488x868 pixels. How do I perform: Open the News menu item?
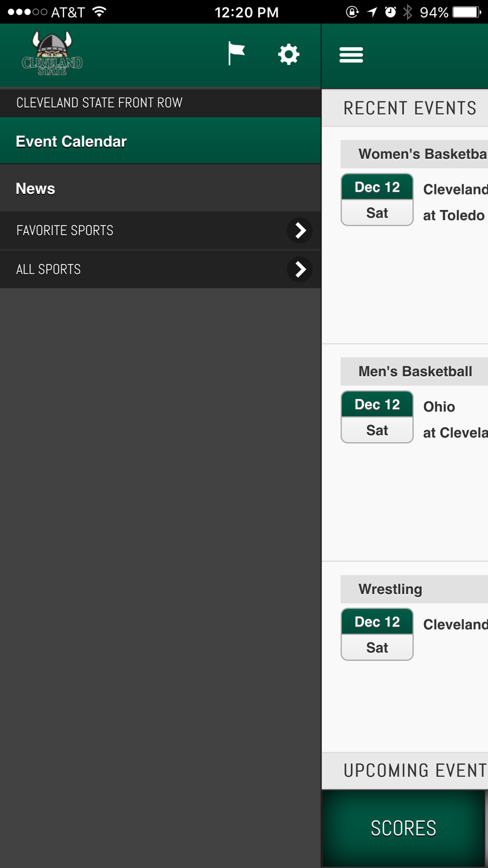pyautogui.click(x=36, y=188)
